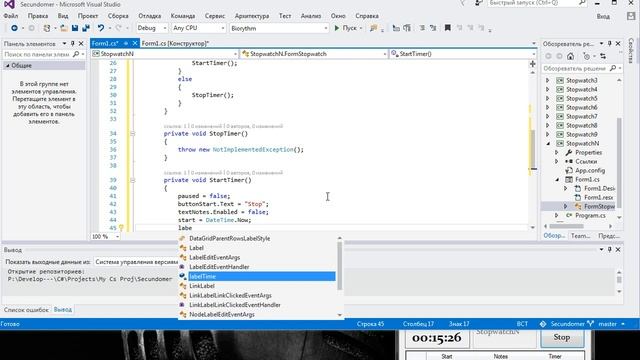Viewport: 640px width, 360px height.
Task: Expand the Program.cs tree node
Action: [556, 215]
